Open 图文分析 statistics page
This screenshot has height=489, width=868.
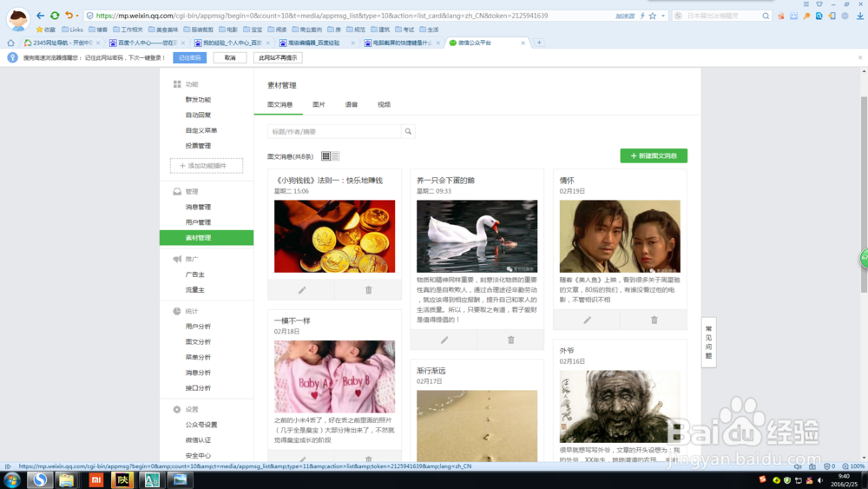coord(198,342)
